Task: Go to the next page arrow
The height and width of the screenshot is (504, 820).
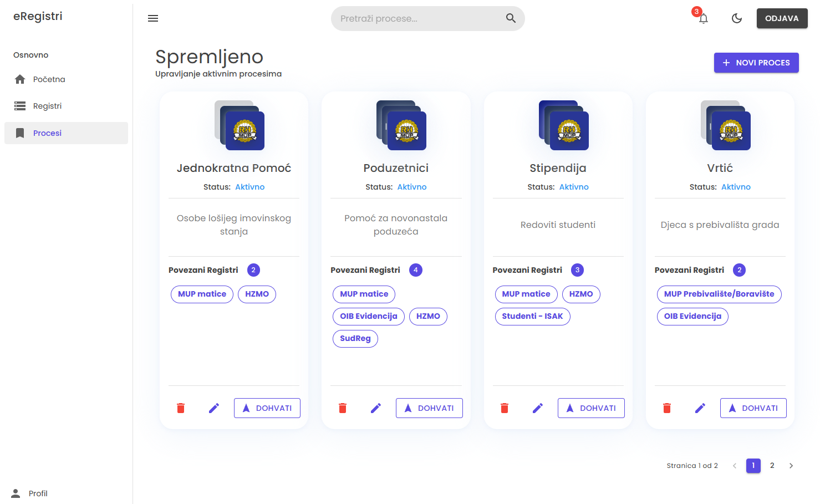Action: [791, 466]
